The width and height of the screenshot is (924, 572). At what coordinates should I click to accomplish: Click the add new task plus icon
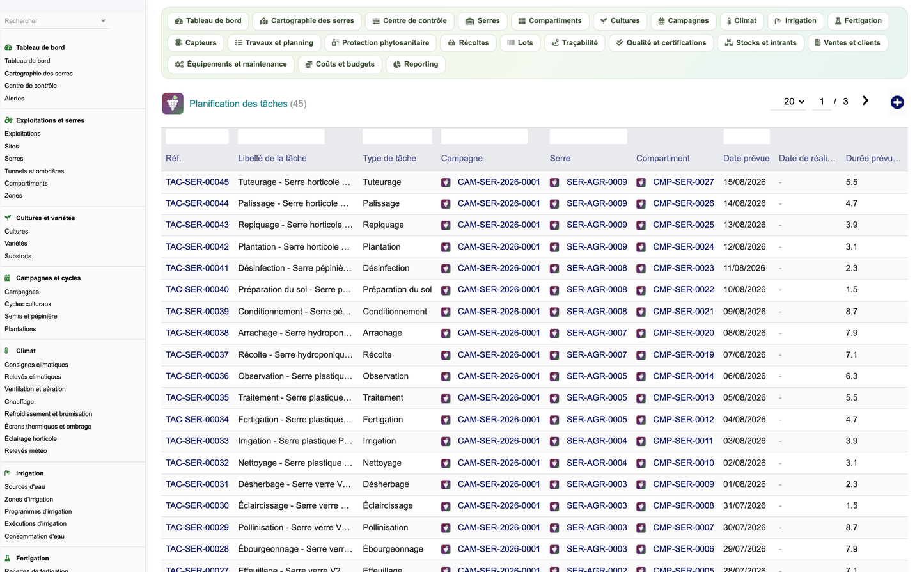point(897,102)
